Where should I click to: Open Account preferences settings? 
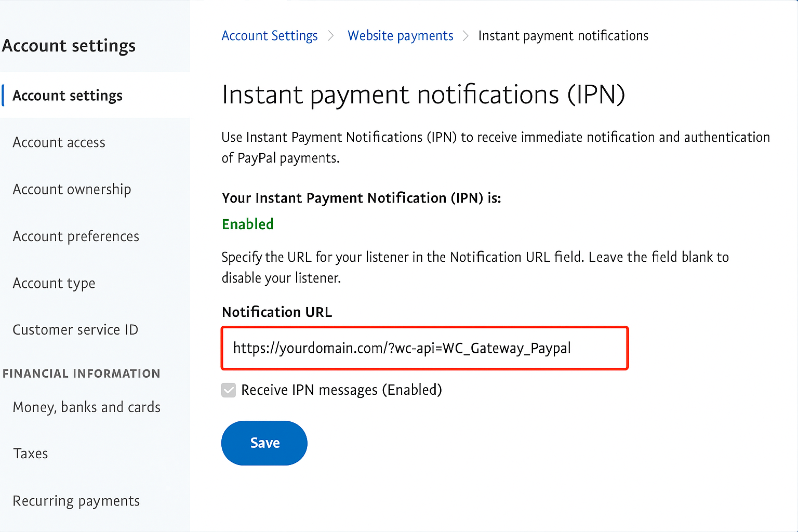tap(76, 236)
